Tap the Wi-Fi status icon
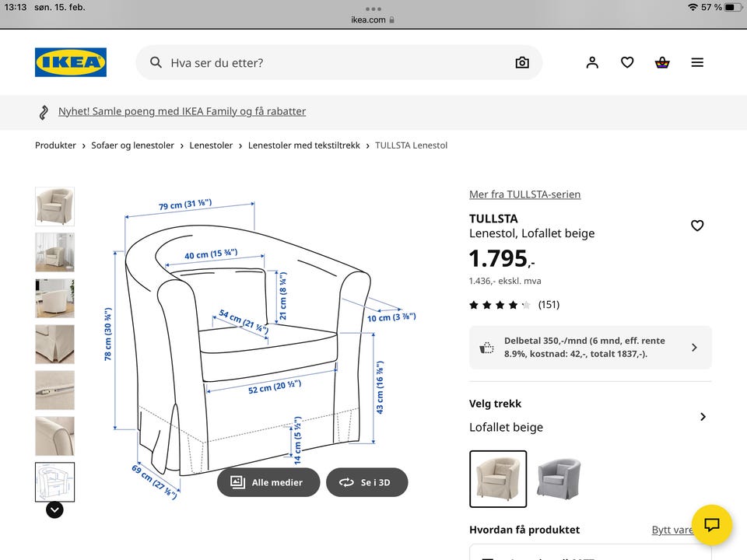Screen dimensions: 747x560 (693, 7)
